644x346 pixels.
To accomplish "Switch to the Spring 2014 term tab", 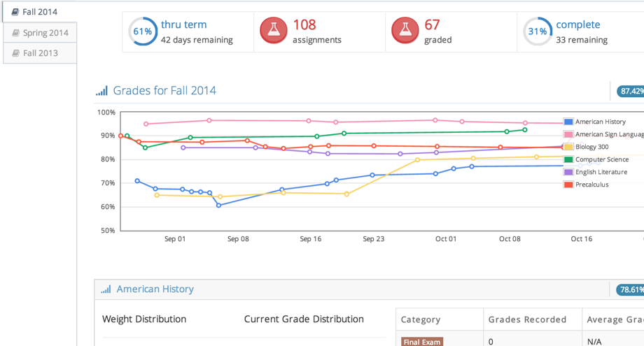I will pyautogui.click(x=45, y=33).
